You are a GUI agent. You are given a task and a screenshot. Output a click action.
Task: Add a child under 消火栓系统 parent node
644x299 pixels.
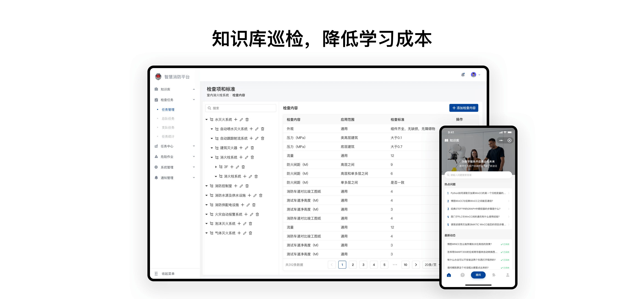point(241,158)
